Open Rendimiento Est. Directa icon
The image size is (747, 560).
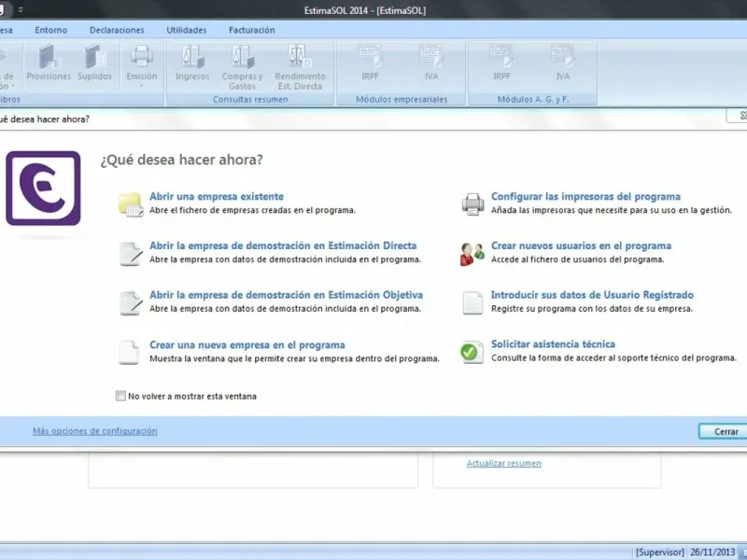pos(300,67)
